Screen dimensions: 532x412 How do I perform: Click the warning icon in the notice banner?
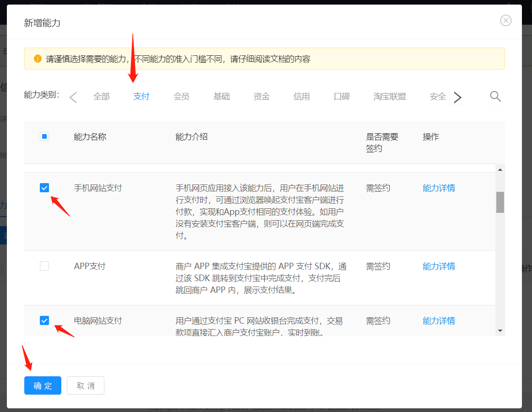38,59
